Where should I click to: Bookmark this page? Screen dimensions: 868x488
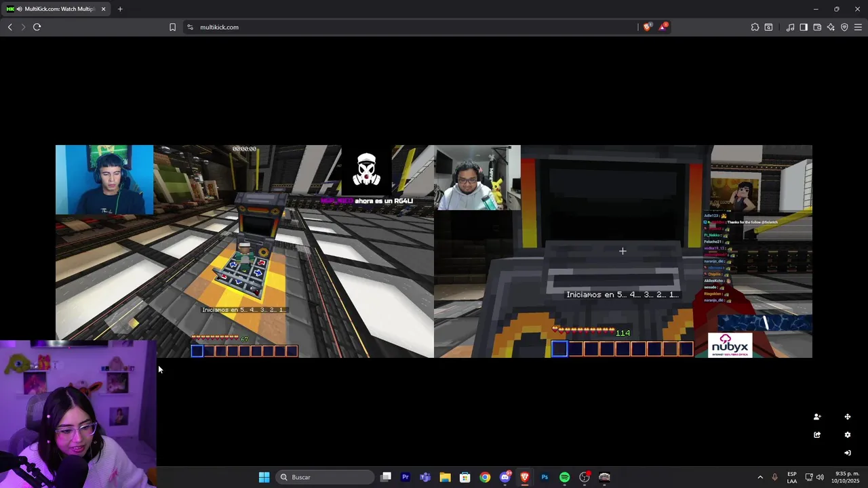click(x=172, y=27)
